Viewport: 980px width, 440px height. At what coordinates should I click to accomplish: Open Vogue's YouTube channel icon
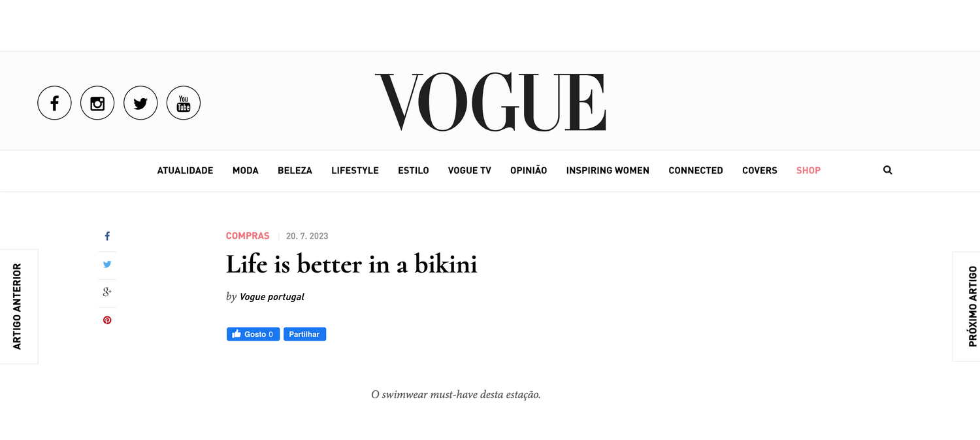(x=184, y=103)
